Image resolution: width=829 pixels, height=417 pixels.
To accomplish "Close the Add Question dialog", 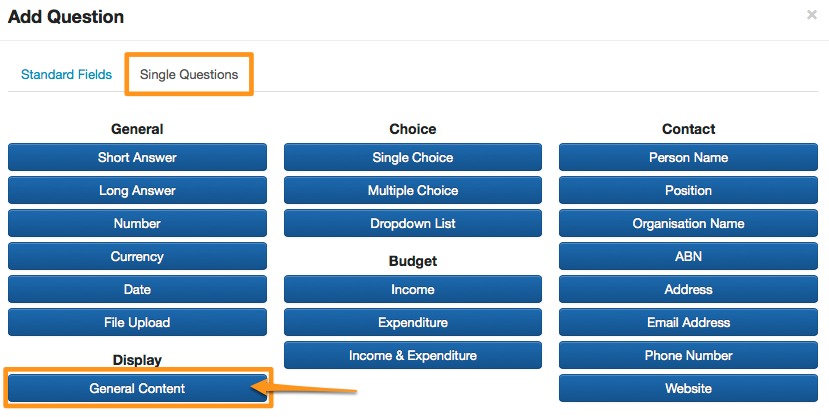I will [x=810, y=15].
